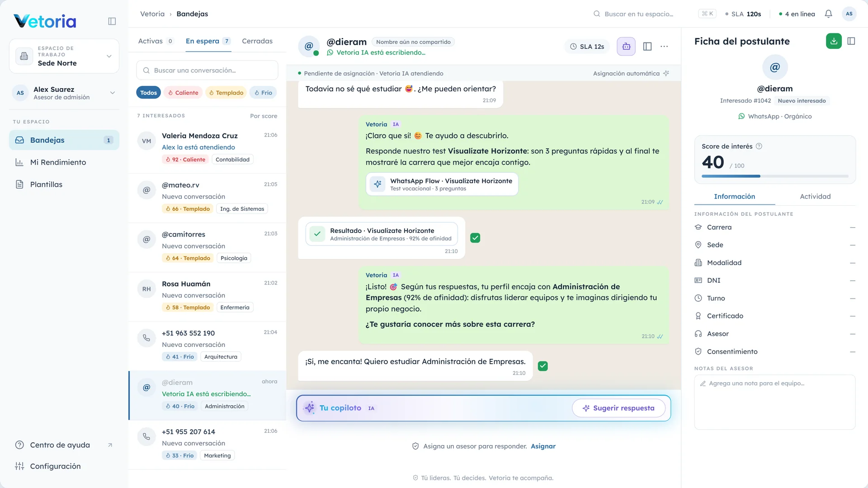868x488 pixels.
Task: Click the Turno clock icon
Action: pos(698,298)
